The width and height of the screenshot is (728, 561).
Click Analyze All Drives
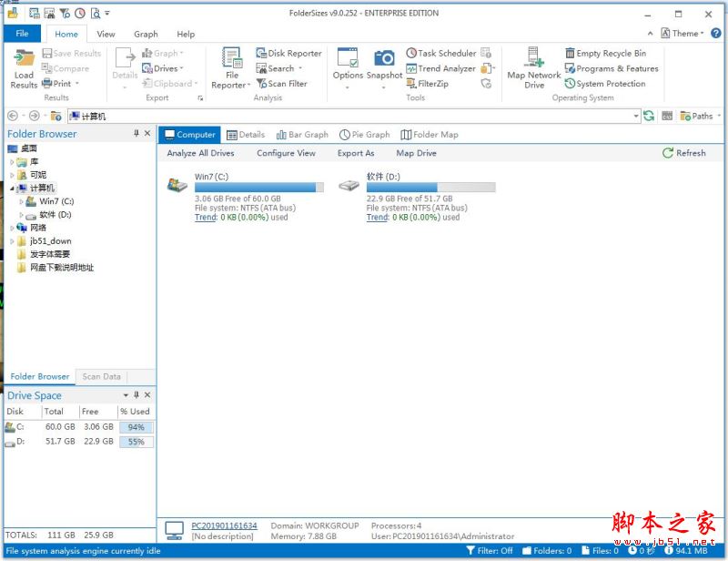pyautogui.click(x=200, y=153)
